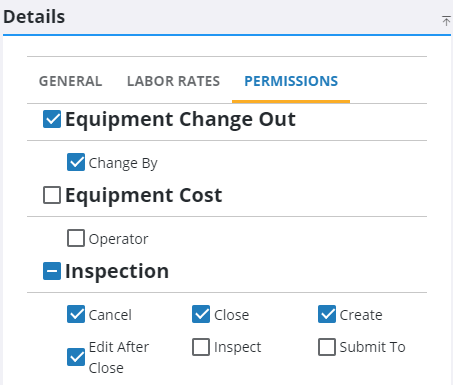Uncheck the Equipment Change Out group checkbox
The image size is (453, 385).
(52, 119)
